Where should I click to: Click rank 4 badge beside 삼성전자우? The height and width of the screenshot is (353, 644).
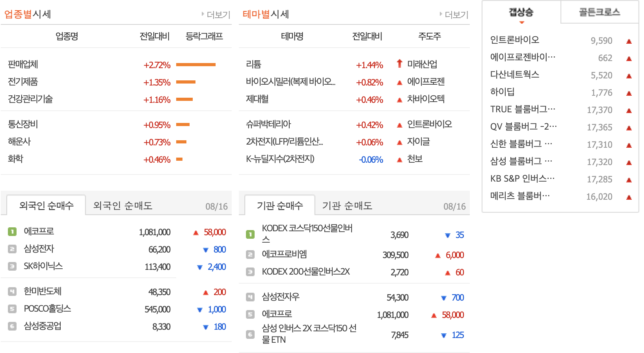click(x=250, y=297)
